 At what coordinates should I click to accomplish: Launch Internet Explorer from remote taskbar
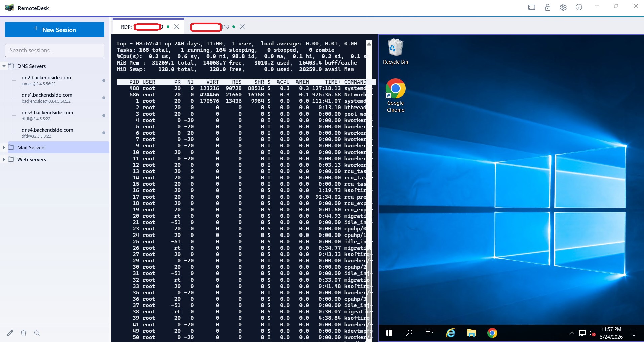(450, 333)
